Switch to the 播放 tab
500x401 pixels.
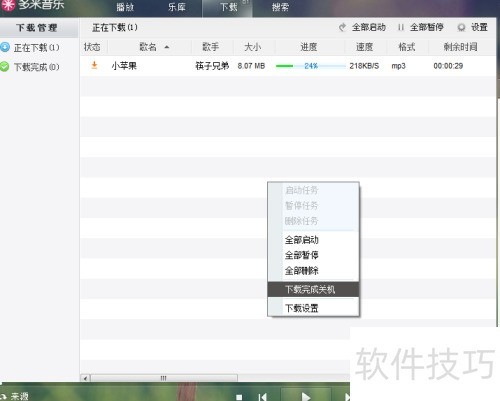coord(125,7)
